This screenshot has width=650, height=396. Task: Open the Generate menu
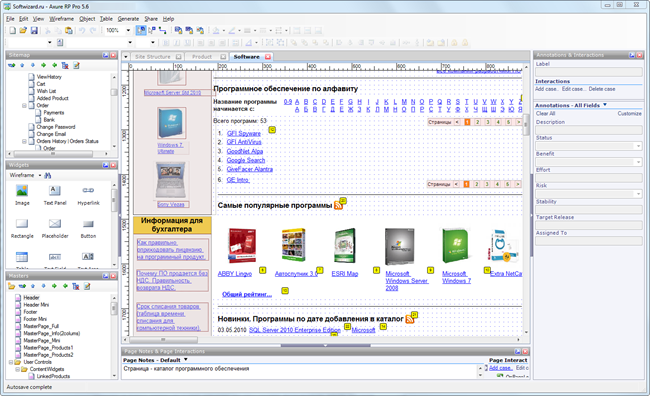coord(128,19)
